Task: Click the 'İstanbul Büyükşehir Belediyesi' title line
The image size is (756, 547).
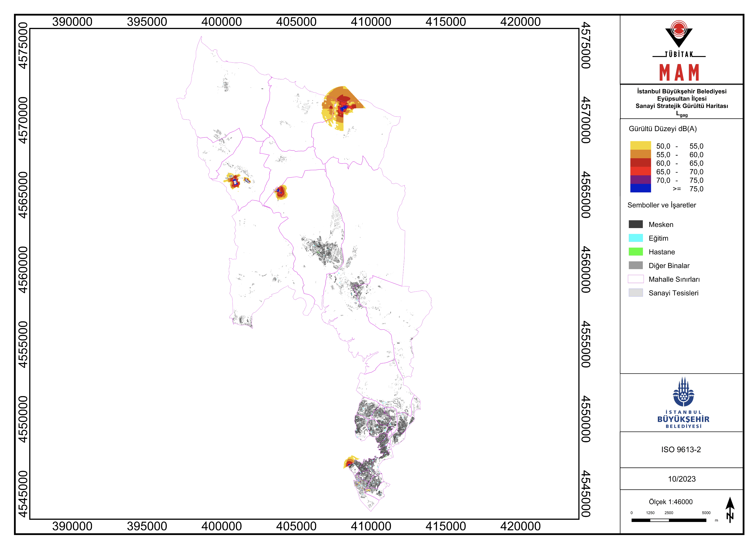Action: pyautogui.click(x=682, y=91)
